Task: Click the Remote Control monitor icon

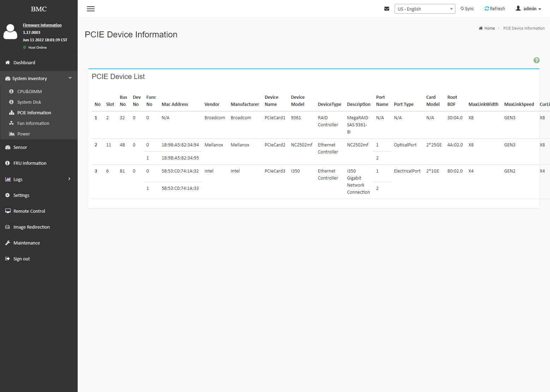Action: (8, 211)
